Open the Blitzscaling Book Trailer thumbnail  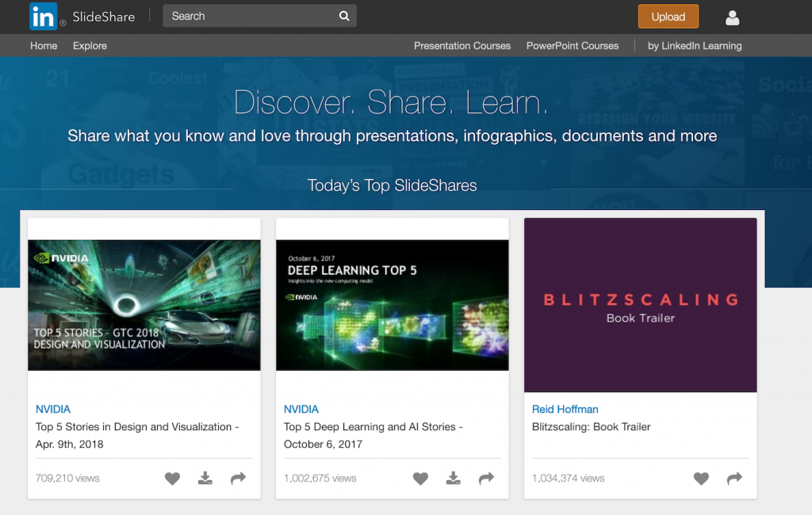coord(640,305)
